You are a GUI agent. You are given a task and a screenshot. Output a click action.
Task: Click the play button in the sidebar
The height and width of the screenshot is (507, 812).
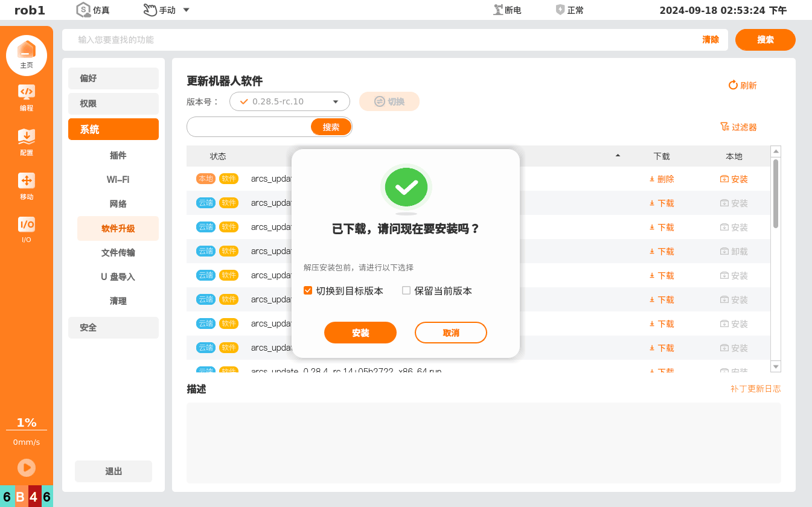tap(27, 468)
